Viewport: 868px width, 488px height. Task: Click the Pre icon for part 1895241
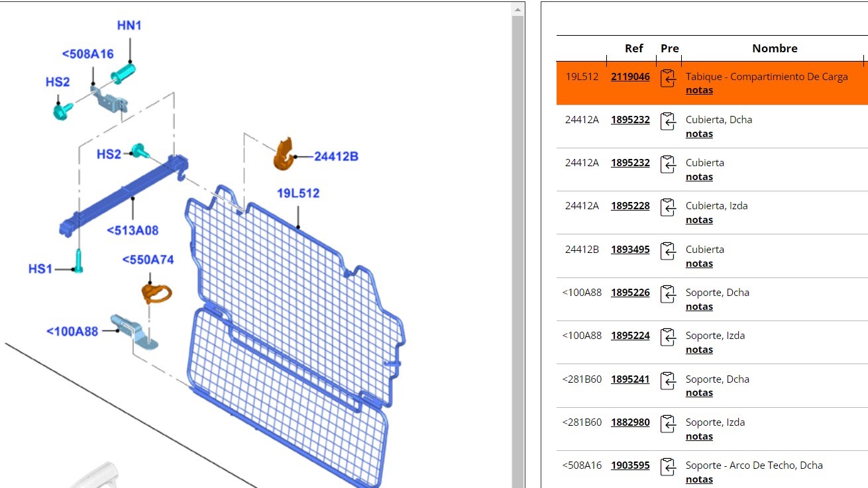(668, 380)
